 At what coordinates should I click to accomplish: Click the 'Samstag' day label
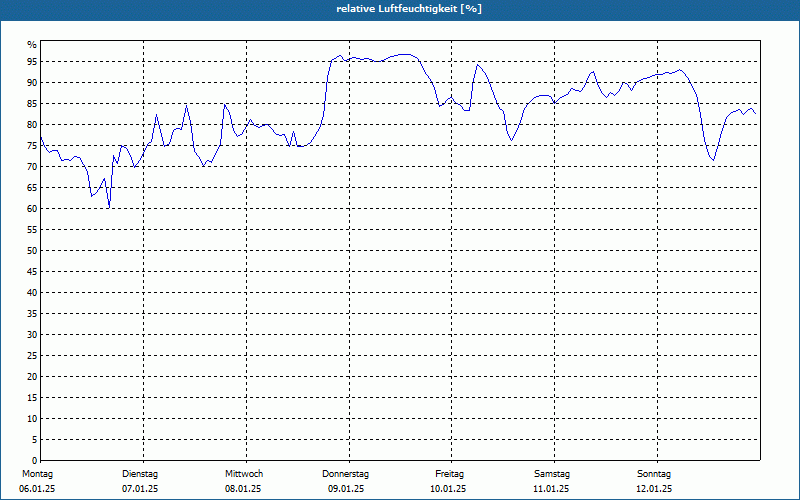tap(552, 474)
